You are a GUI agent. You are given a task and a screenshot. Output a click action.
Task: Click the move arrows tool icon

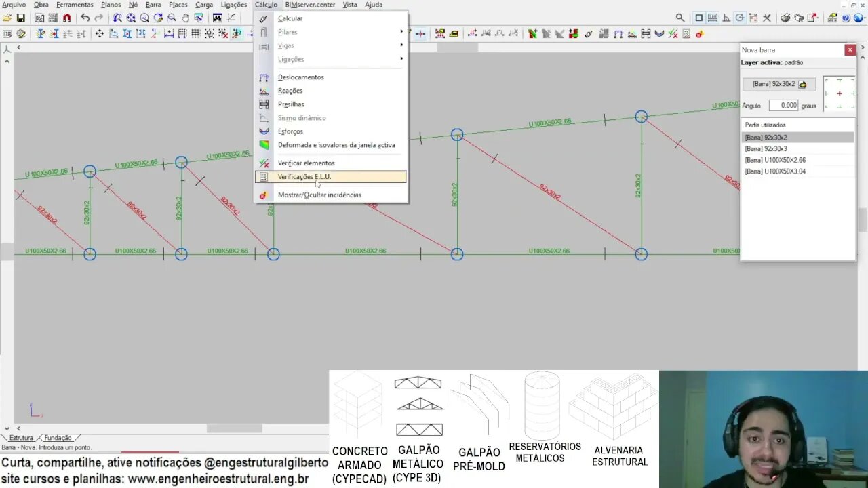pos(100,34)
